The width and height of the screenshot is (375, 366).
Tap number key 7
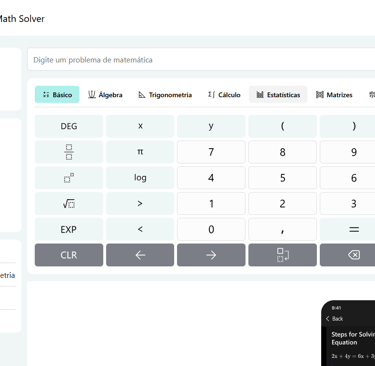[x=211, y=152]
